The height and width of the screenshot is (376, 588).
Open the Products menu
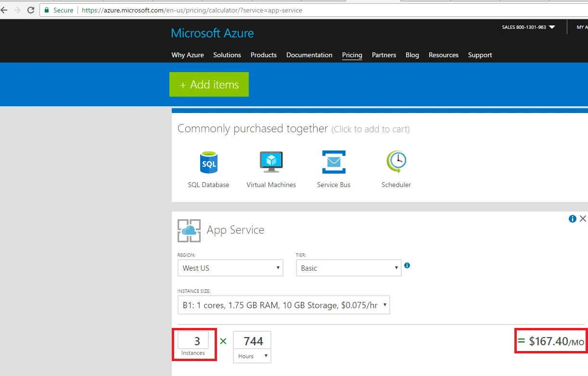pyautogui.click(x=264, y=55)
